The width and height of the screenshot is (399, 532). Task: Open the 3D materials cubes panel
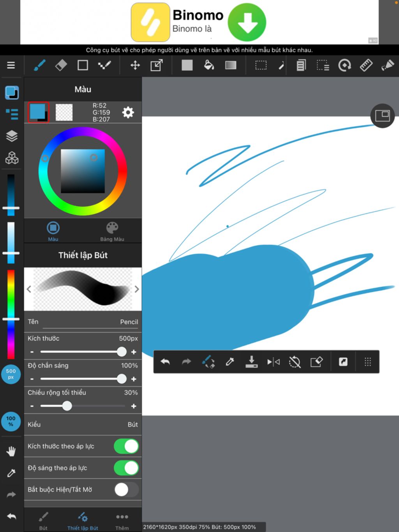pos(12,158)
